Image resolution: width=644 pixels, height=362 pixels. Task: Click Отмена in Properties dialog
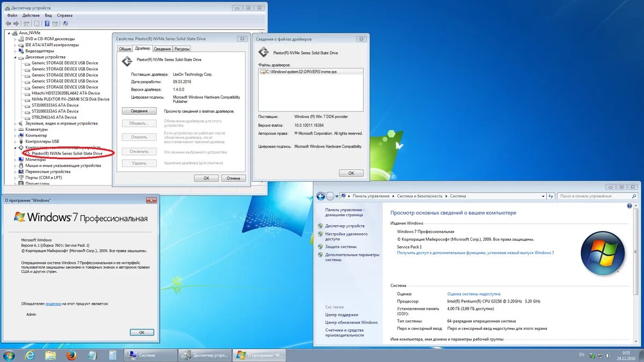[x=233, y=178]
